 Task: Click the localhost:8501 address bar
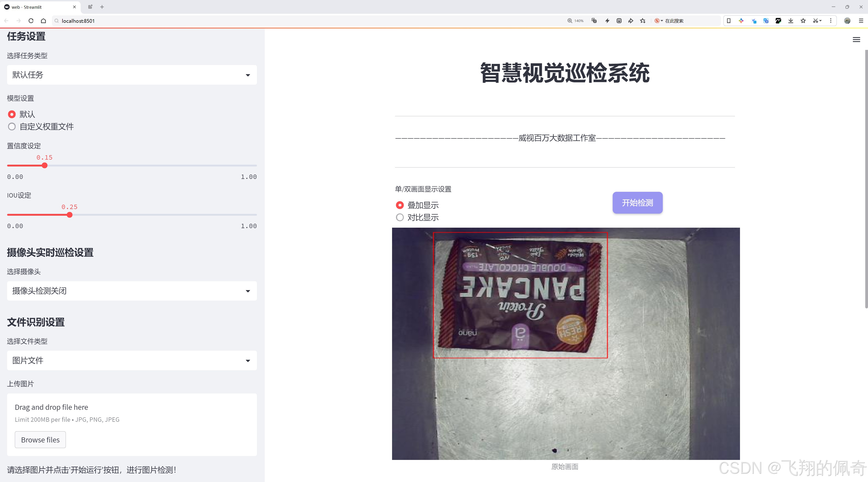303,21
